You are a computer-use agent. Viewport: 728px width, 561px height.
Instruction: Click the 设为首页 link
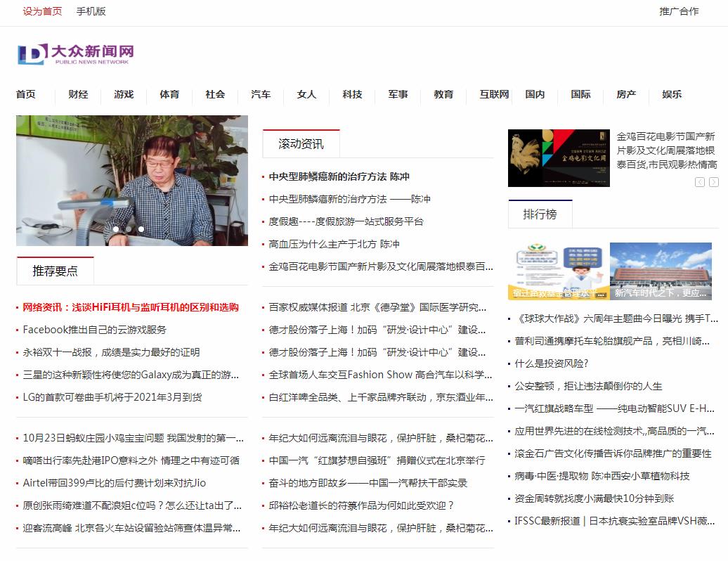coord(42,11)
